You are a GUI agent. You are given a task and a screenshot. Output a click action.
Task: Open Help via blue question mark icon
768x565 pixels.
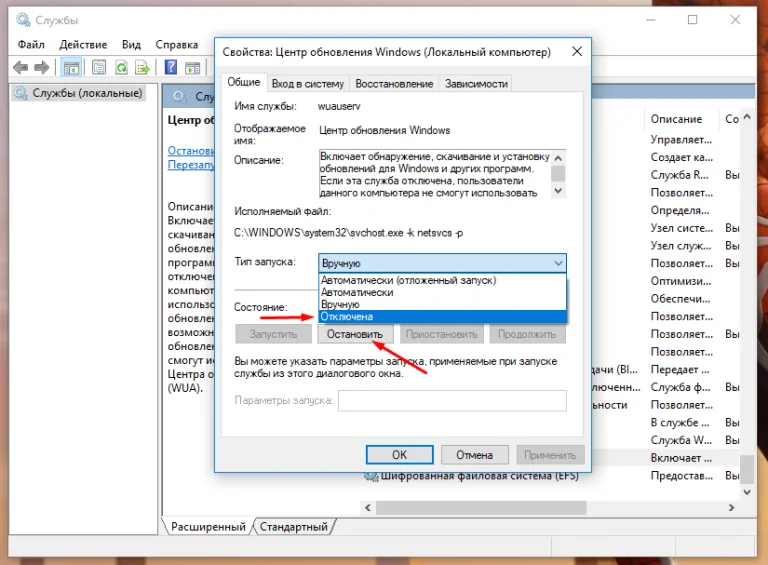[x=170, y=67]
